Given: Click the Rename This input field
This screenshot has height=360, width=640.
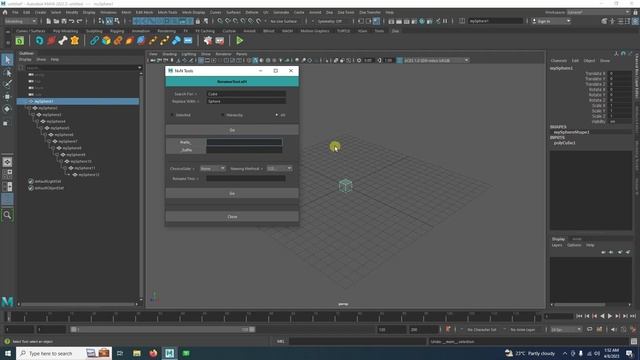Looking at the screenshot, I should click(x=246, y=178).
